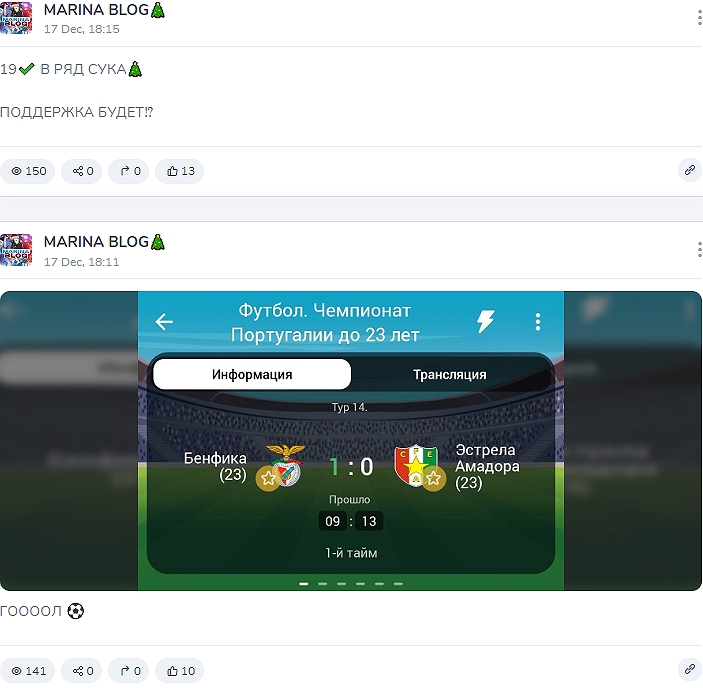703x688 pixels.
Task: Copy link of the 18:15 post
Action: pos(690,170)
